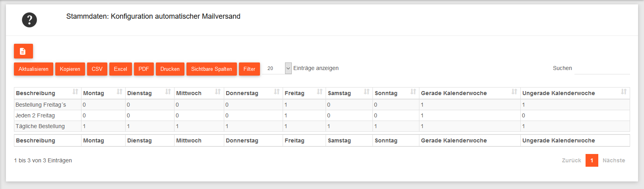Sort by Beschreibung column sort icon
Viewport: 644px width, 189px height.
point(75,92)
